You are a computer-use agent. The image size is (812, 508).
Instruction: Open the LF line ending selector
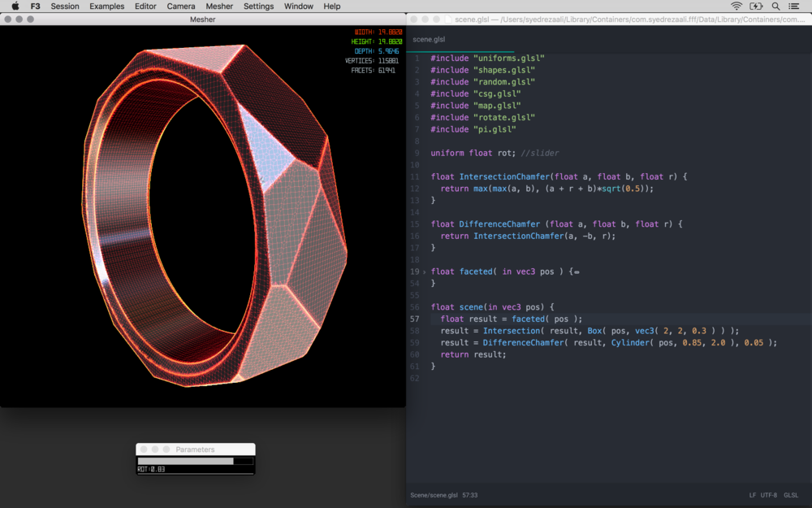(753, 495)
